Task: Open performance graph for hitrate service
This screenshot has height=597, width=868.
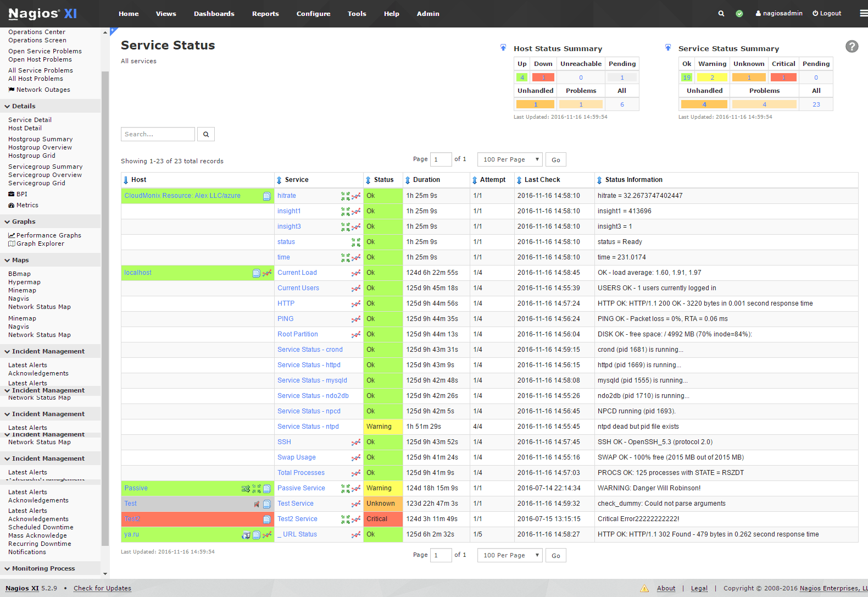Action: [357, 196]
